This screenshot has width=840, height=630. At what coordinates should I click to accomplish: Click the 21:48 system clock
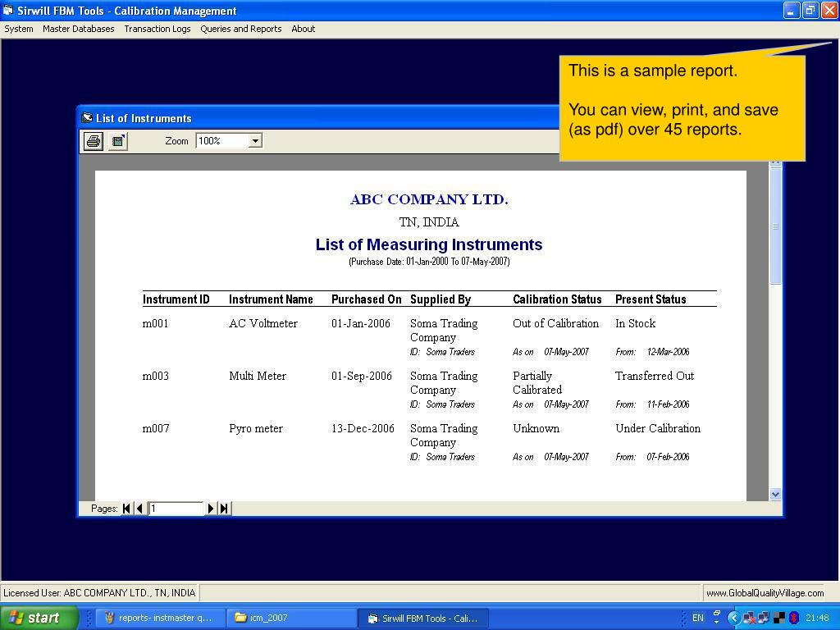point(817,618)
